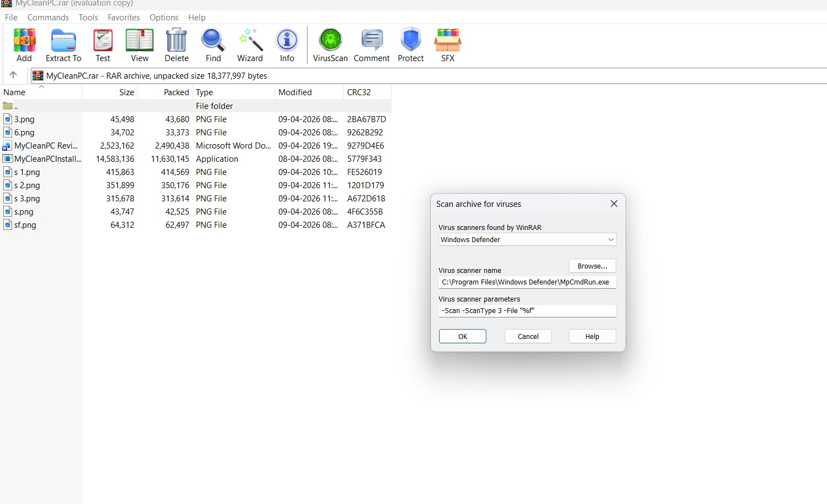This screenshot has height=504, width=827.
Task: Click the s 1.png file icon
Action: (8, 172)
